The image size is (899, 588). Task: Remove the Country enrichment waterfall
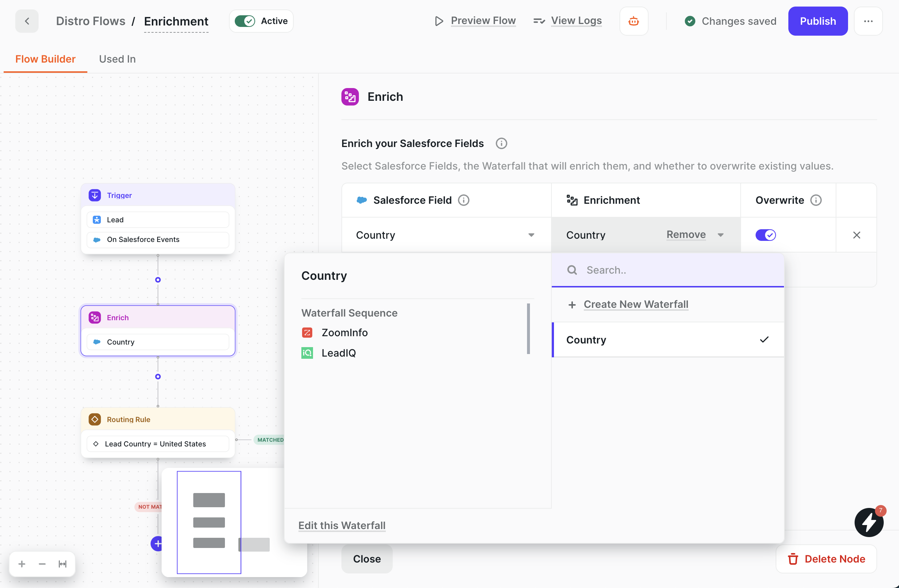(686, 235)
